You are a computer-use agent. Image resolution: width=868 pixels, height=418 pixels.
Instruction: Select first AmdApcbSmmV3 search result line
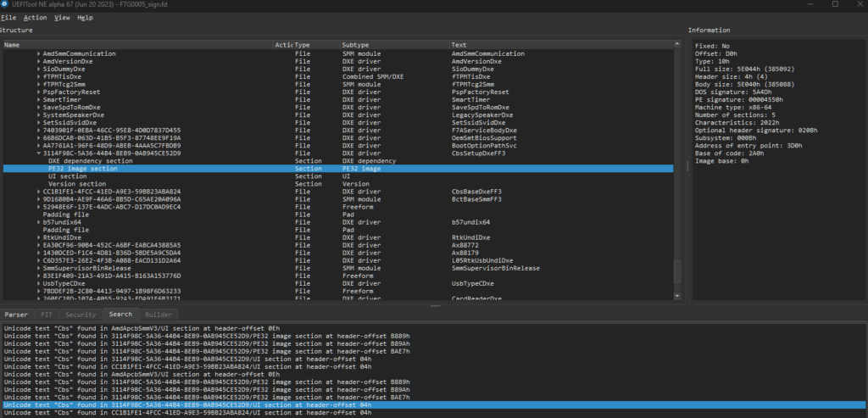coord(433,328)
